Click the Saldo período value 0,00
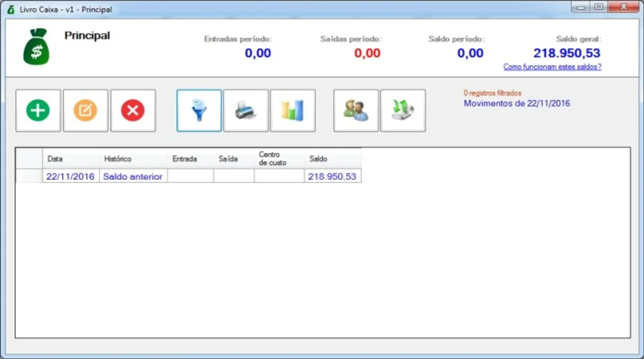 (470, 53)
